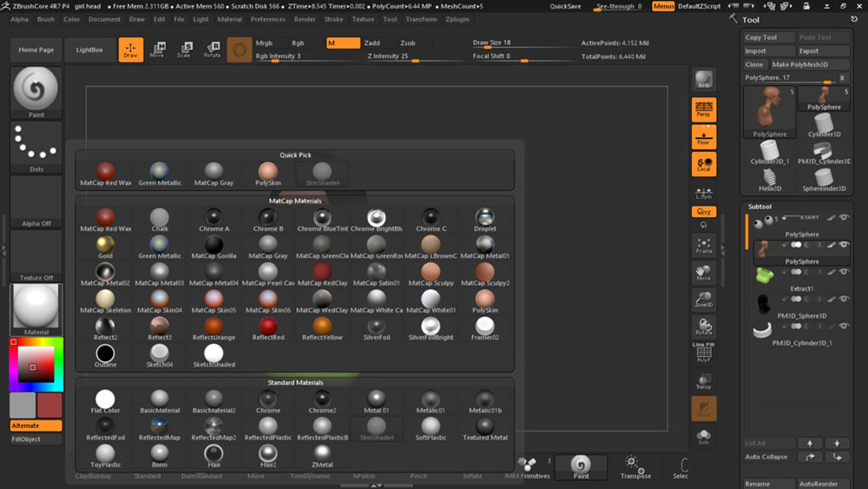
Task: Pick the ToyPlastic material
Action: click(105, 456)
